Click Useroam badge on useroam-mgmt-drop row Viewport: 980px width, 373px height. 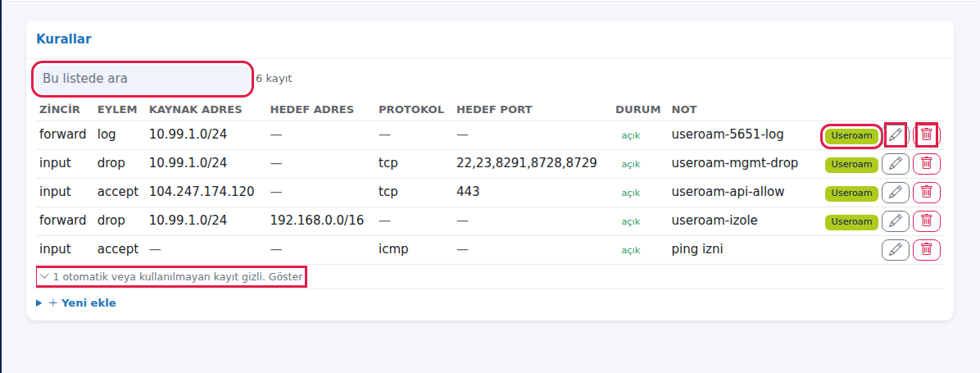pos(851,164)
